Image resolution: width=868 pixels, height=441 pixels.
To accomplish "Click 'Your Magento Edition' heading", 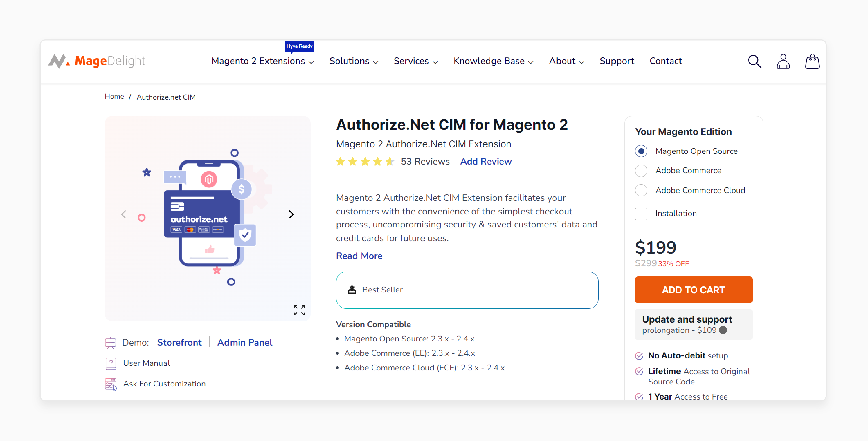I will 683,132.
